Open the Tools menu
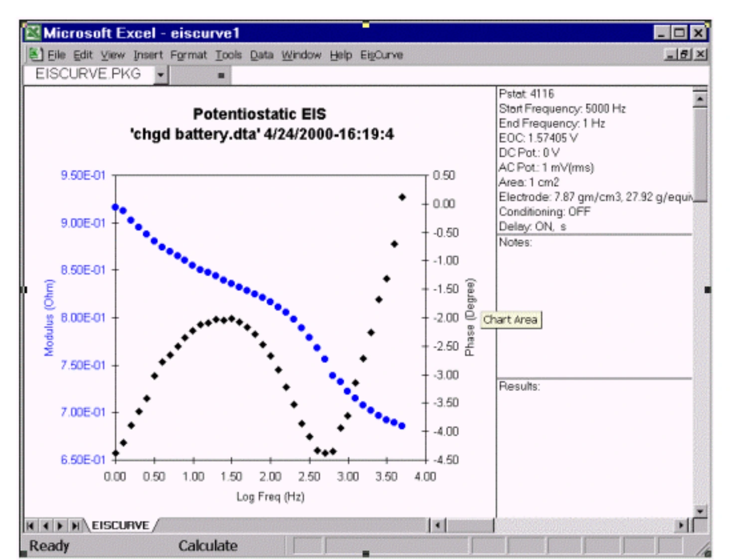This screenshot has height=560, width=730. click(228, 55)
